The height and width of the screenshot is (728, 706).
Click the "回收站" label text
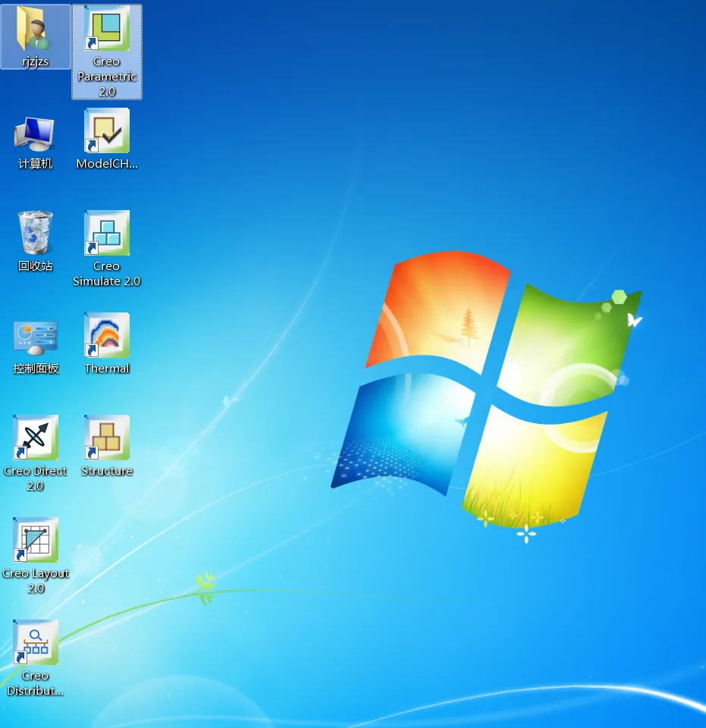pos(36,266)
